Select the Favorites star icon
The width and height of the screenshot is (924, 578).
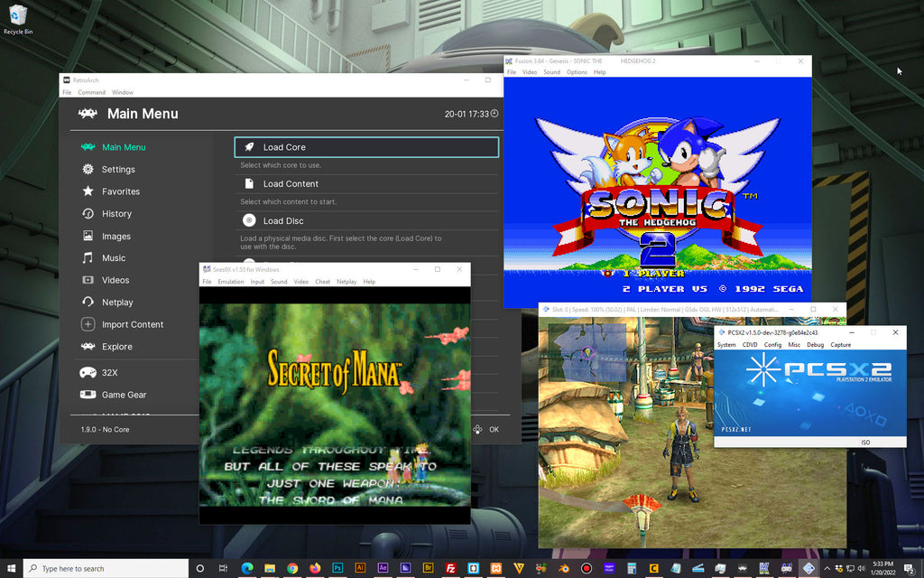point(88,191)
